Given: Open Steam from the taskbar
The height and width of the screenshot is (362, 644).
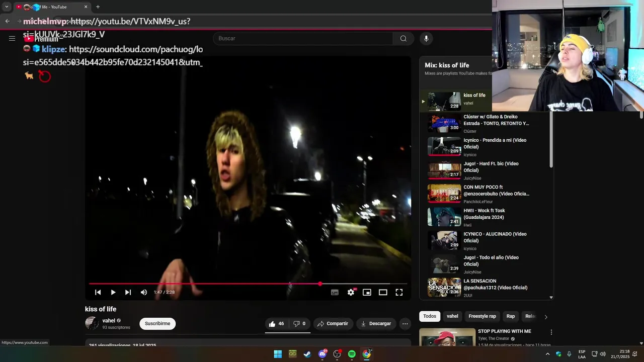Looking at the screenshot, I should pyautogui.click(x=307, y=354).
